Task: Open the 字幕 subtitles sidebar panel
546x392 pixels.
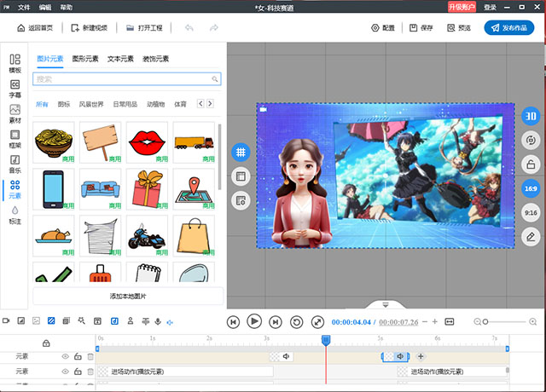Action: [x=15, y=89]
